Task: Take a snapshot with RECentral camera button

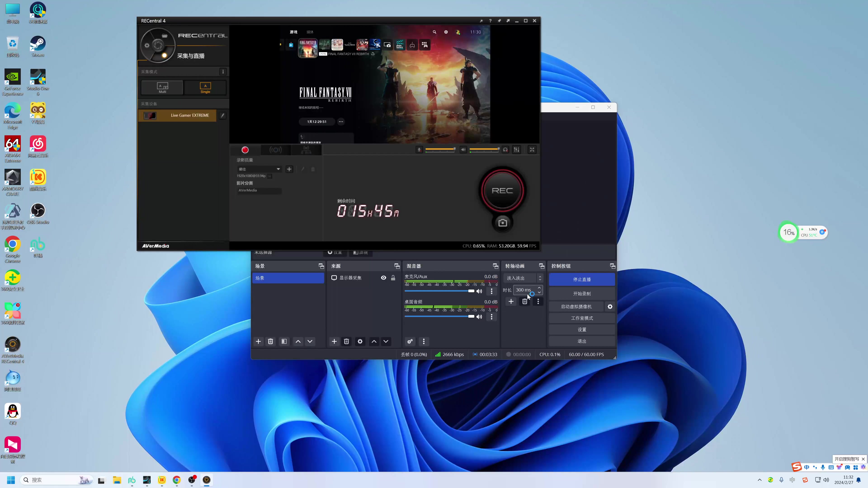Action: [x=502, y=223]
